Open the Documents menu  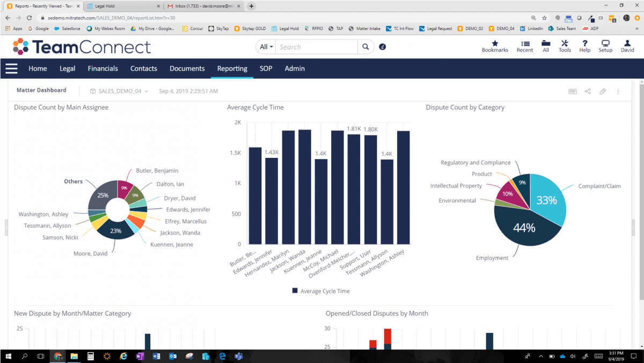pos(187,69)
